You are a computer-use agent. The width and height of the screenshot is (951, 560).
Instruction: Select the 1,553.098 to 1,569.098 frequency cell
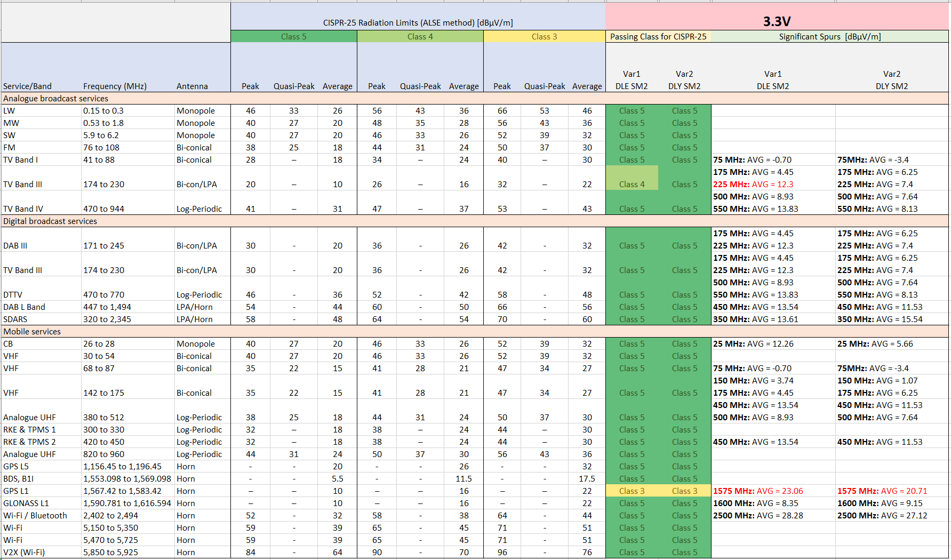pos(127,479)
